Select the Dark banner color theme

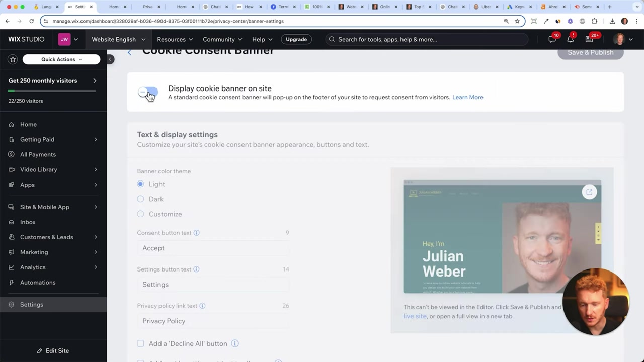(140, 199)
